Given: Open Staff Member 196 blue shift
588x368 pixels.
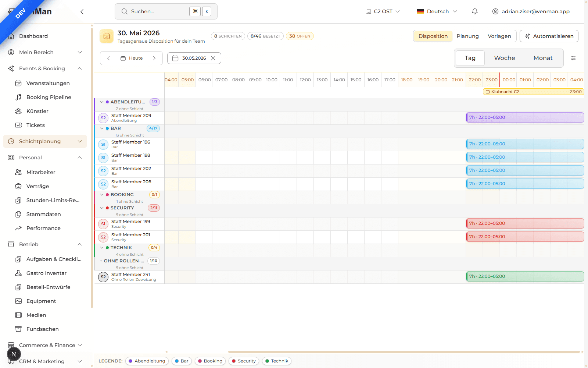Looking at the screenshot, I should 525,144.
